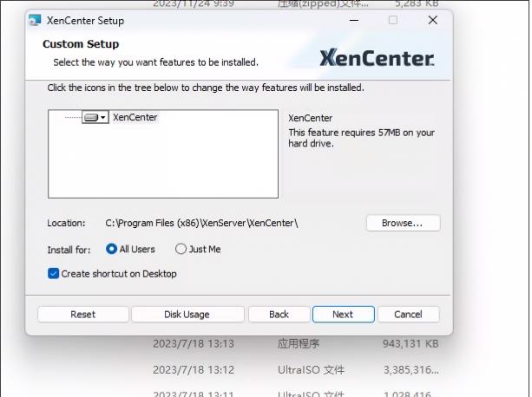
Task: Open the Disk Usage dialog
Action: [x=187, y=315]
